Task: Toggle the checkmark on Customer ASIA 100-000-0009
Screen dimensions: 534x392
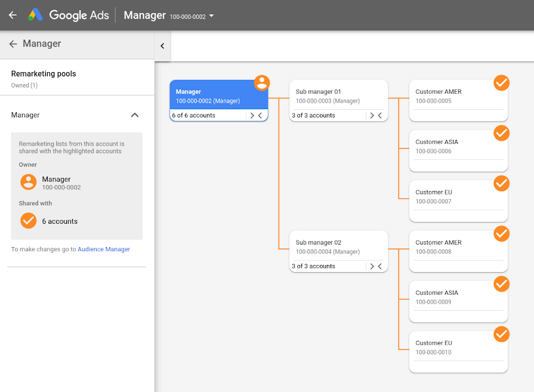Action: [502, 284]
